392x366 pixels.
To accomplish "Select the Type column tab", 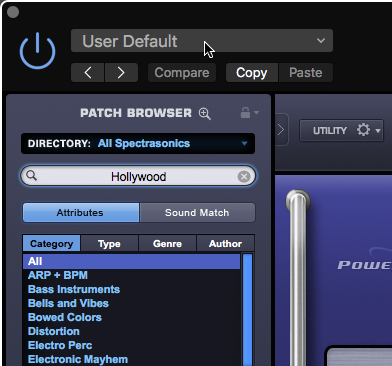I will (x=109, y=244).
